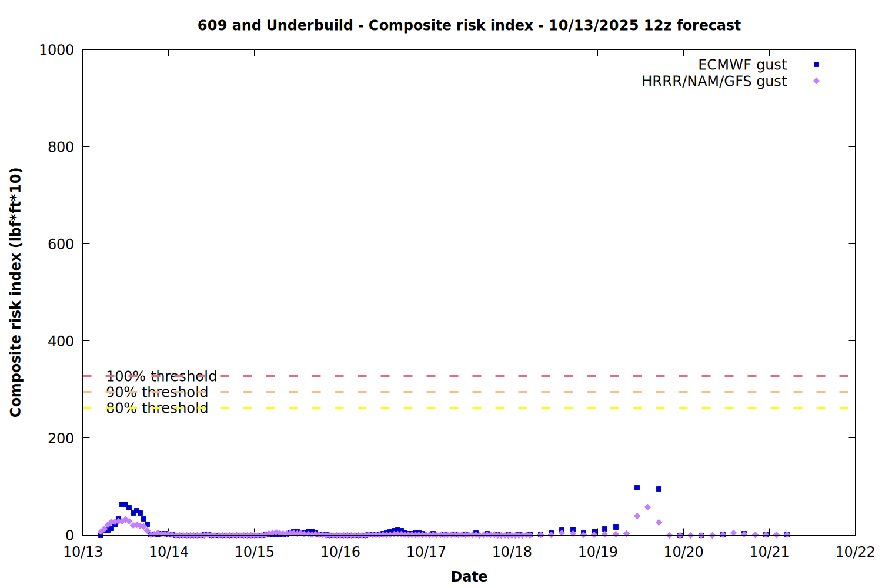Click the Date x-axis label

(x=469, y=576)
